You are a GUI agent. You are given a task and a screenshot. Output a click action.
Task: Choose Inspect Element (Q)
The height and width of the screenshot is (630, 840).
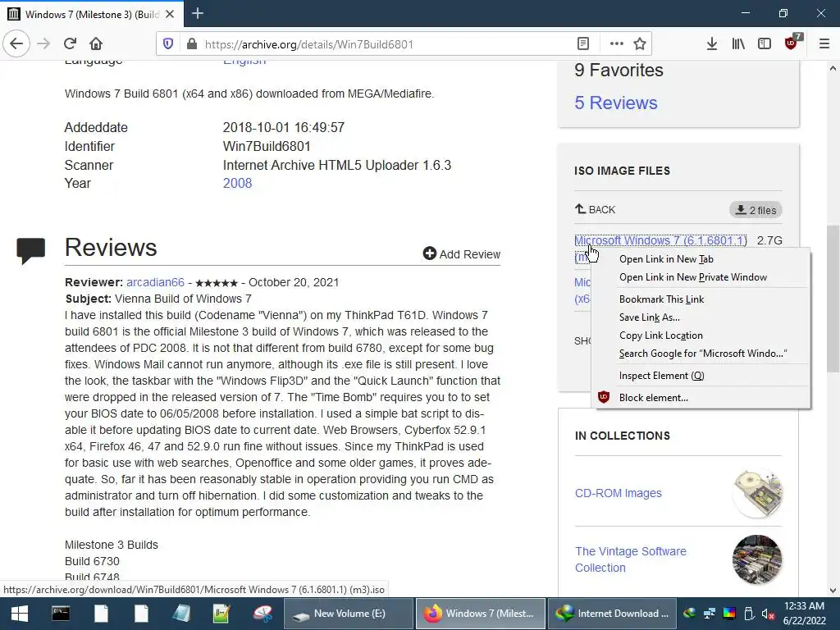[x=662, y=376]
